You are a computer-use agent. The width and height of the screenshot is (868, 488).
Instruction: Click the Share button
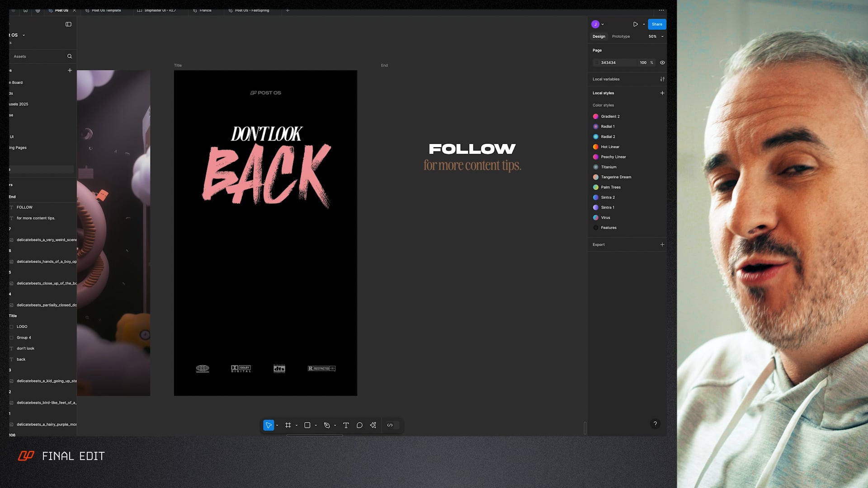tap(656, 24)
